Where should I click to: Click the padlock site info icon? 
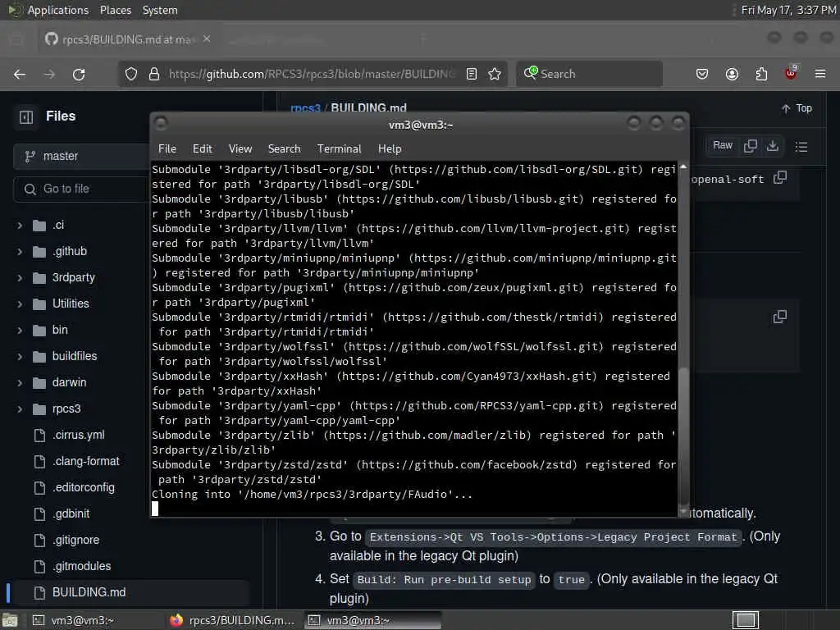coord(153,74)
